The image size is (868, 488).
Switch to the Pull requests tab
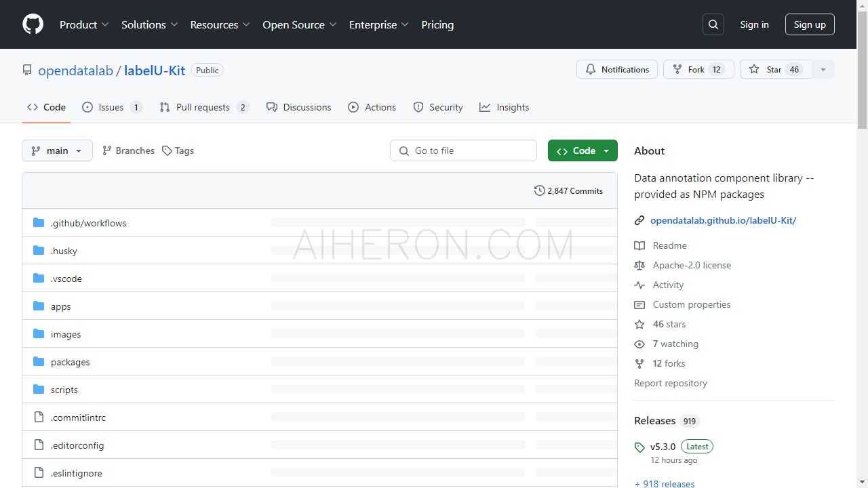(204, 107)
